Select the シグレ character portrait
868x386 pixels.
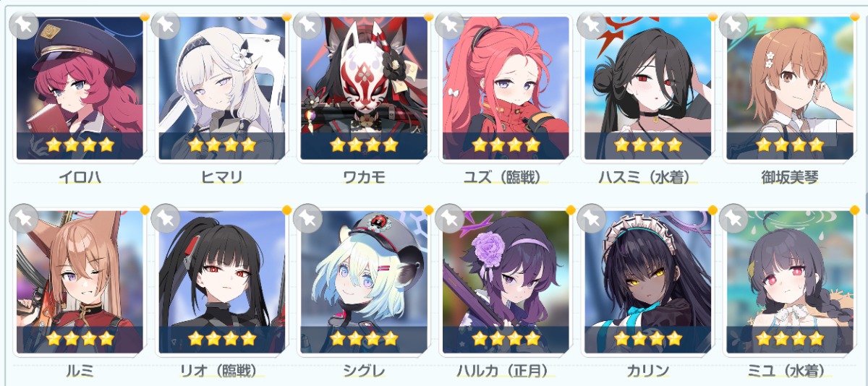click(364, 281)
